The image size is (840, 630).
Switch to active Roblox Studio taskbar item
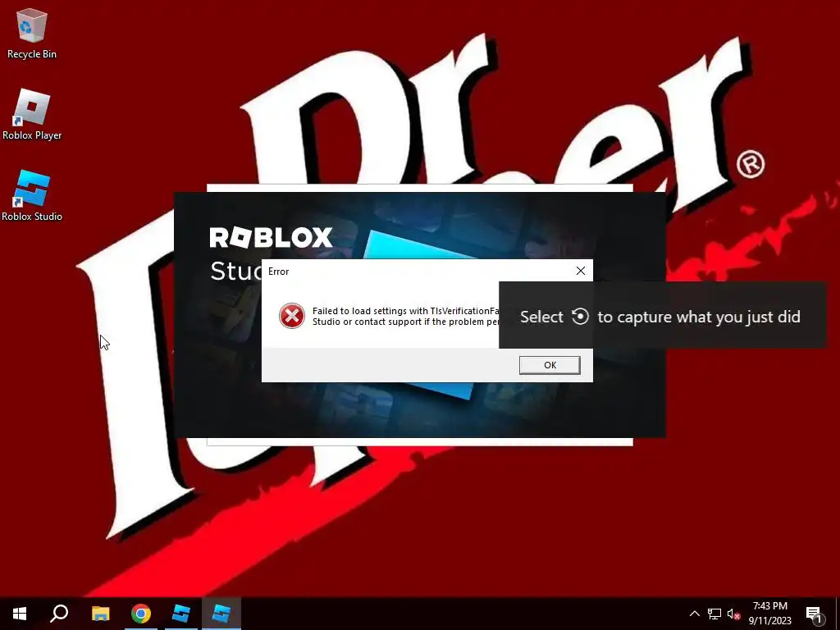pos(221,614)
